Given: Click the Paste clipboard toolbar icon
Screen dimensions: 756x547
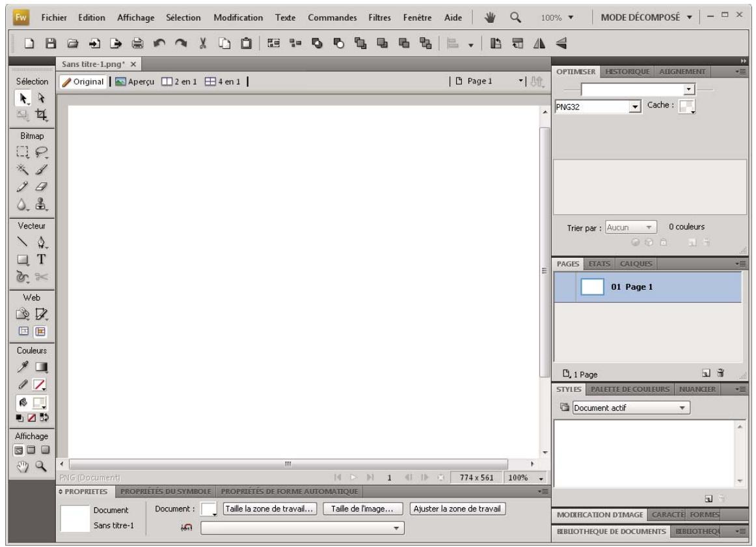Looking at the screenshot, I should coord(246,44).
